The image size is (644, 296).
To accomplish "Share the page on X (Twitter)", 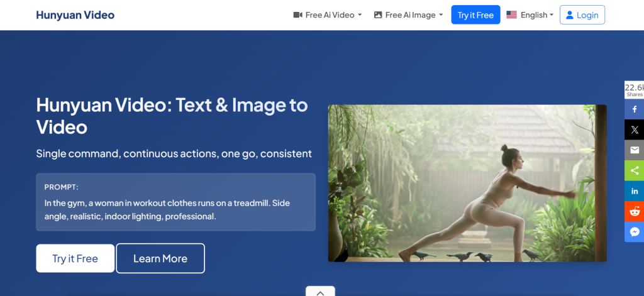I will (634, 129).
